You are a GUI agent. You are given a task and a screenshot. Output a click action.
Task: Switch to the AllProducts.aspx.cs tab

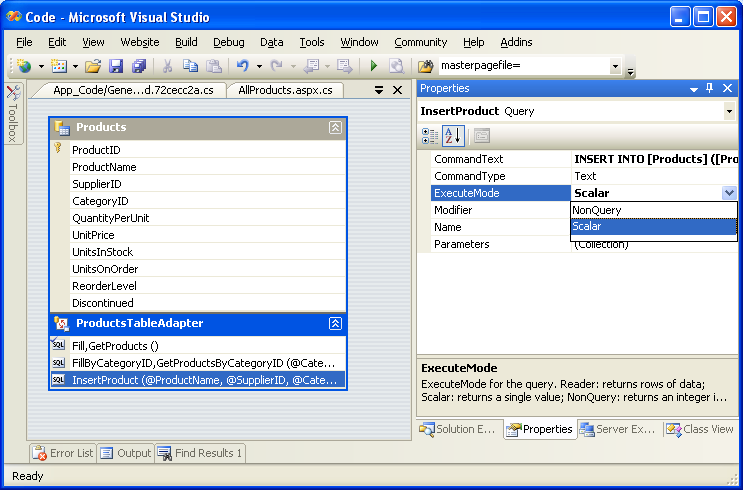[285, 90]
